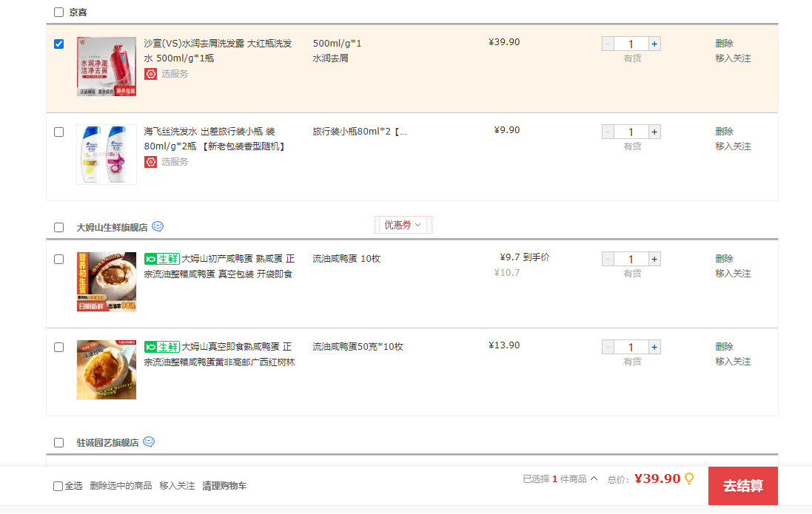Expand the 优惠券 coupon dropdown
This screenshot has width=812, height=514.
403,225
